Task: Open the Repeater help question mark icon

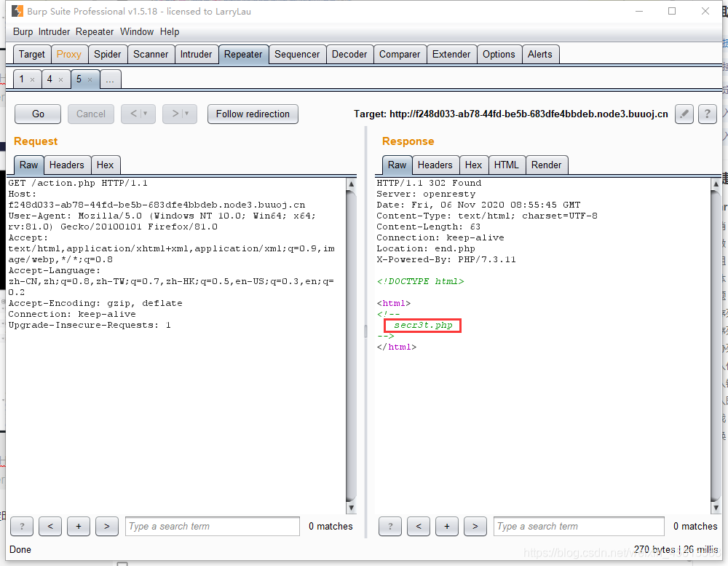Action: point(707,114)
